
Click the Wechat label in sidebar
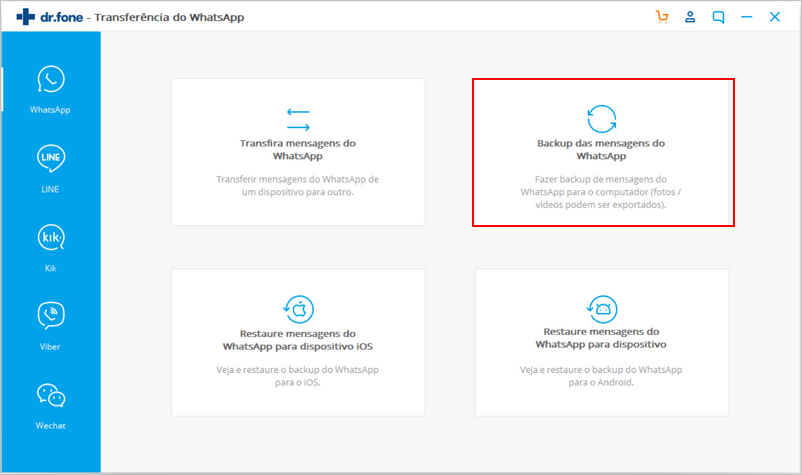click(x=50, y=426)
